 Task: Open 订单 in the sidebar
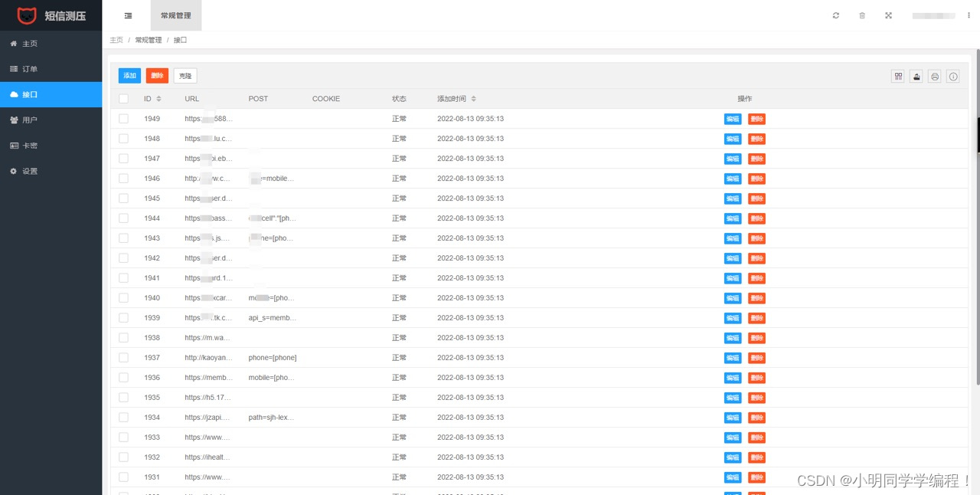pyautogui.click(x=51, y=69)
